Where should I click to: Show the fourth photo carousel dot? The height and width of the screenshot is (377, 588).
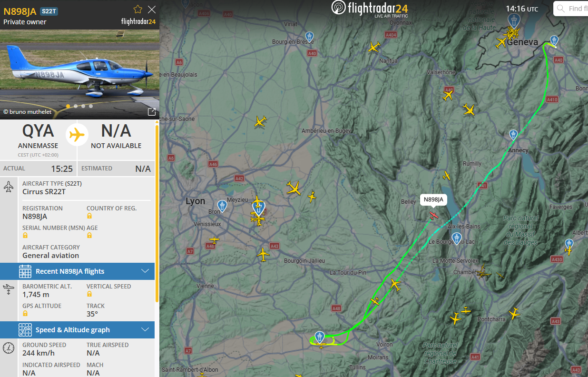coord(91,106)
